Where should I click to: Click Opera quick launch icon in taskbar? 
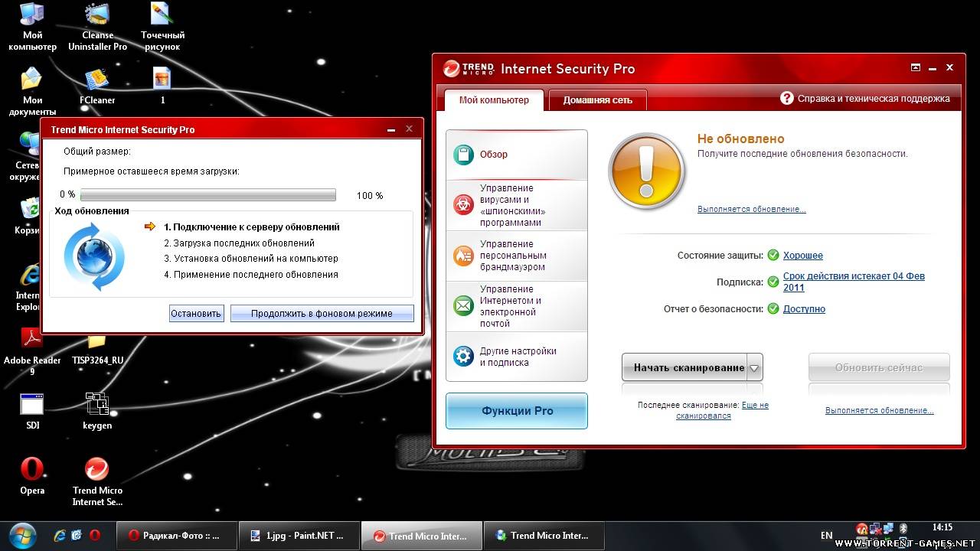[95, 536]
